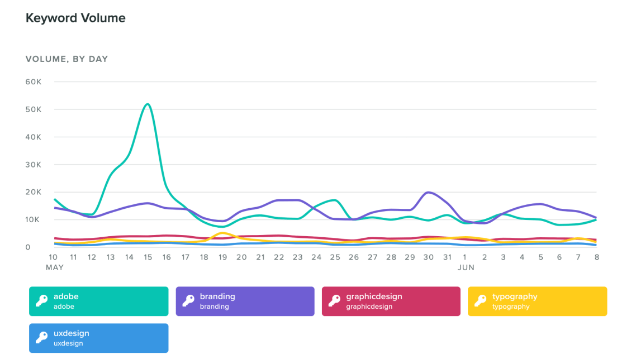This screenshot has width=636, height=364.
Task: Click the MAY axis label
Action: (54, 267)
